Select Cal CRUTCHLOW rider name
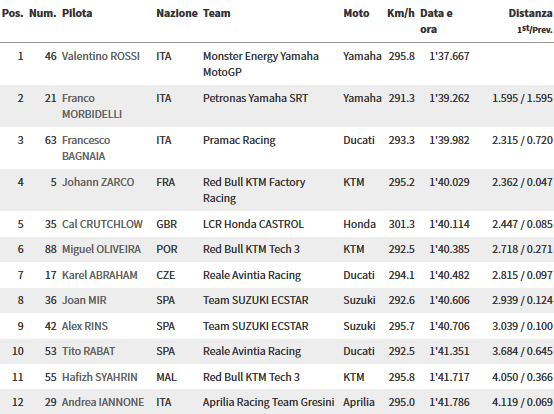Viewport: 554px width, 414px height. tap(102, 224)
